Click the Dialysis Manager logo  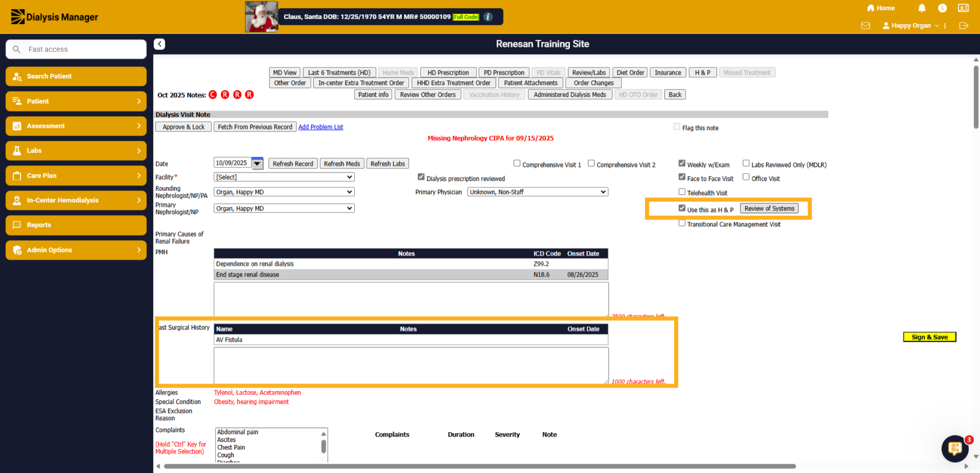[54, 17]
